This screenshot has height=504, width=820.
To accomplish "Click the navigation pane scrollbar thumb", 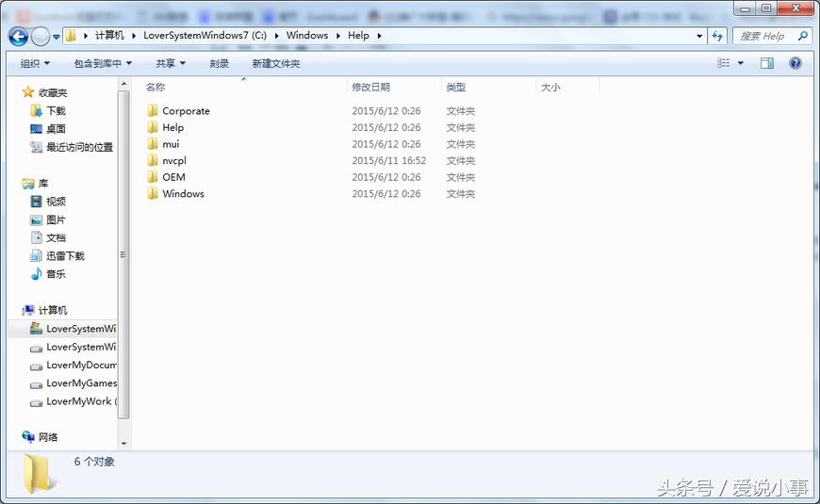I will 123,254.
